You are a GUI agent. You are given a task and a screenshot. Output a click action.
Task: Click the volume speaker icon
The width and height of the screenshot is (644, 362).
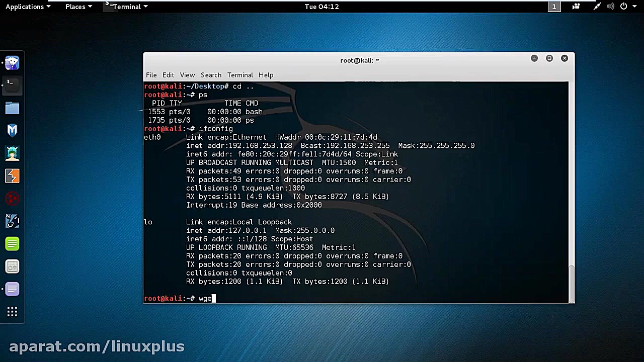point(610,7)
